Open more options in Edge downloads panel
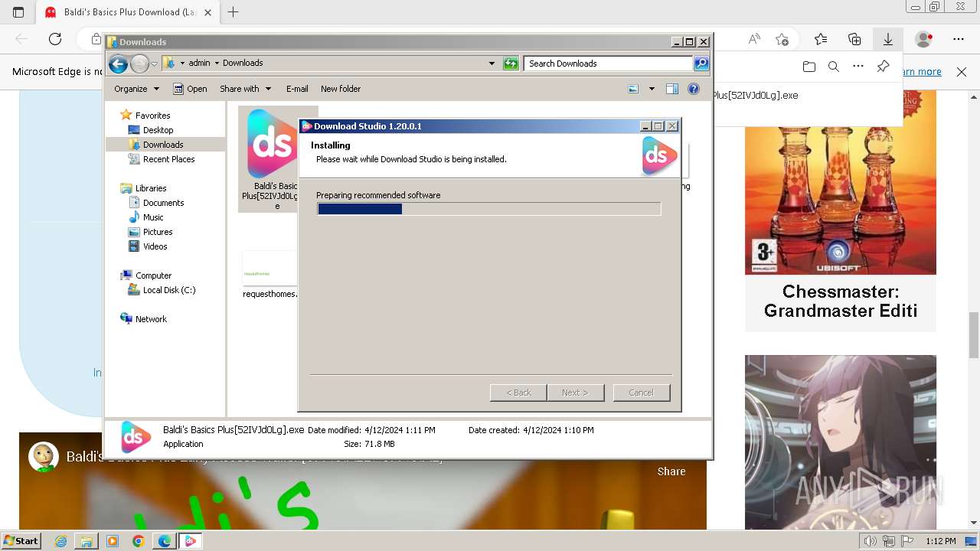The width and height of the screenshot is (980, 551). tap(858, 67)
